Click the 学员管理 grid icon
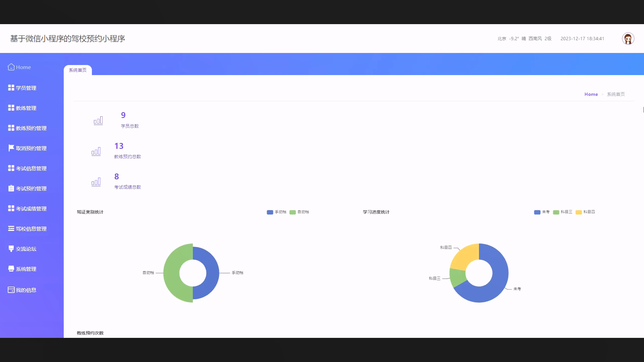This screenshot has width=644, height=362. pyautogui.click(x=11, y=88)
